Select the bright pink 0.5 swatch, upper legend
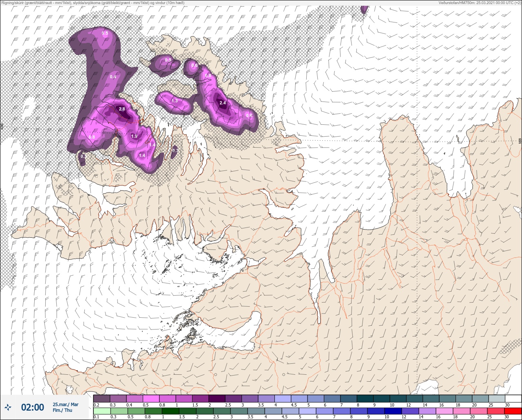522x420 pixels. [x=151, y=398]
